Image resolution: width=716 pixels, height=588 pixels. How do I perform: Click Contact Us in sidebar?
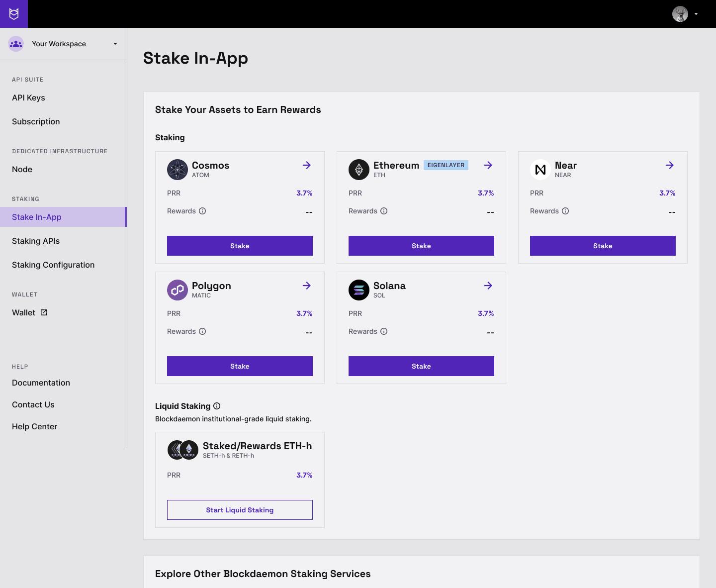[33, 404]
